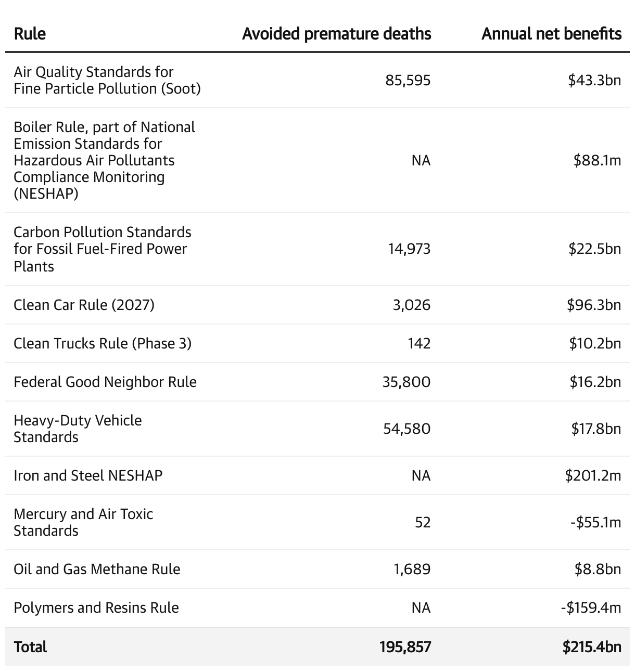The width and height of the screenshot is (635, 672).
Task: Click the $96.3bn Clean Car benefit cell
Action: click(594, 305)
